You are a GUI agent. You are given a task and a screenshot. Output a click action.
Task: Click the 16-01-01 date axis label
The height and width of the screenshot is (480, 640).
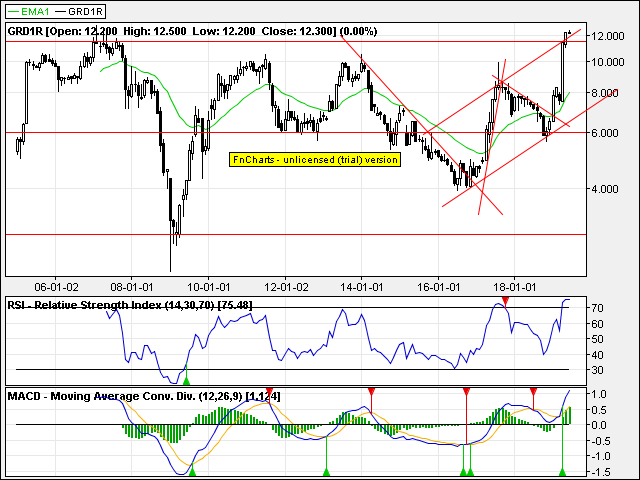tap(438, 287)
